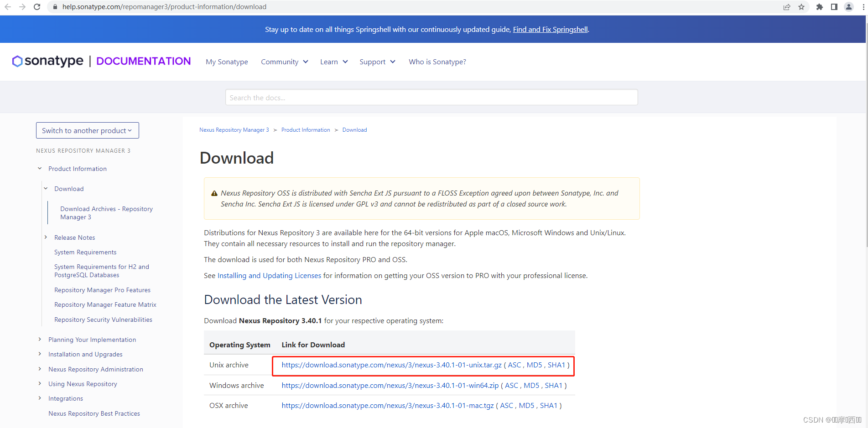
Task: Expand the Integrations chevron
Action: pos(40,398)
